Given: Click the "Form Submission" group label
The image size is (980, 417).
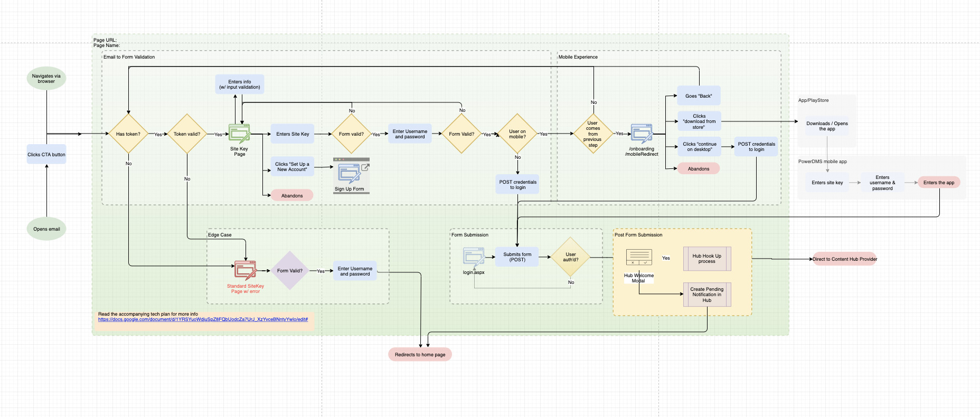Looking at the screenshot, I should pos(470,235).
